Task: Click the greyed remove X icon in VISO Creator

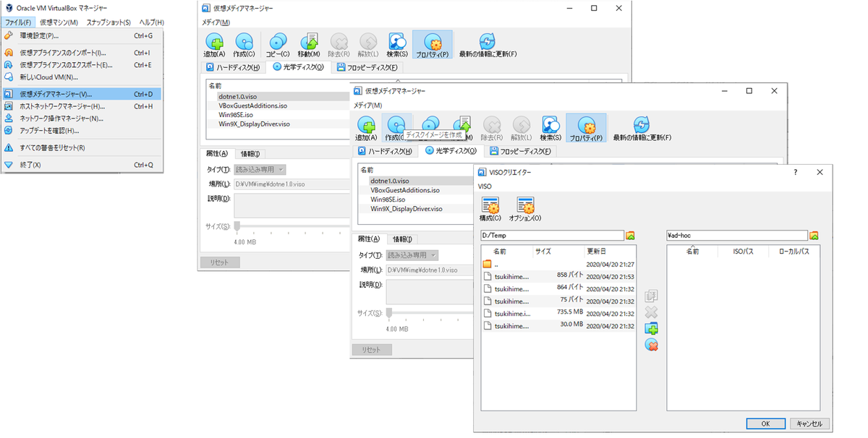Action: (x=652, y=312)
